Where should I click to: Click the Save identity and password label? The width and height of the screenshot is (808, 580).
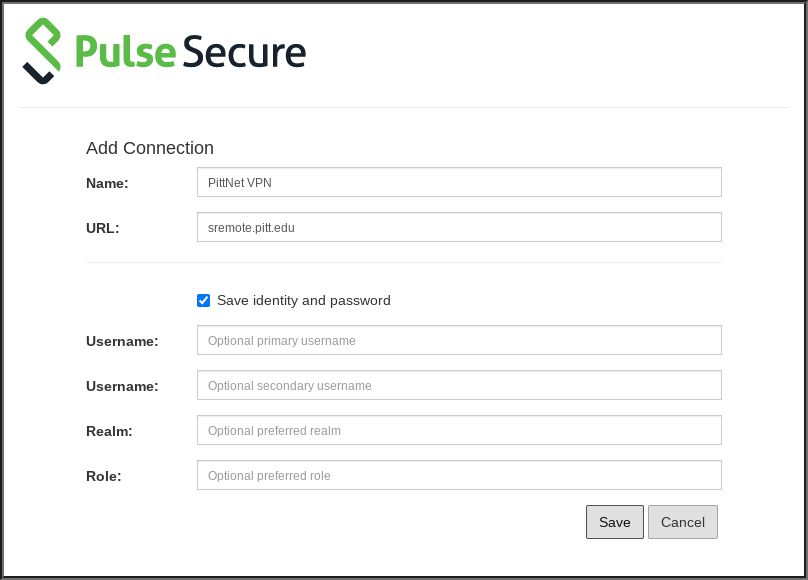304,300
